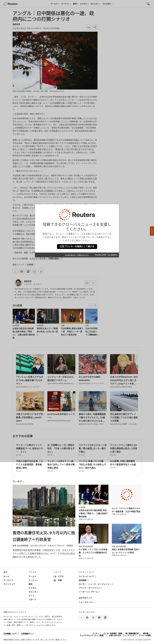The image size is (154, 644).
Task: Open ロシア、ウクライナ南部のエネルギー施設攻撃 article
Action: 126,510
